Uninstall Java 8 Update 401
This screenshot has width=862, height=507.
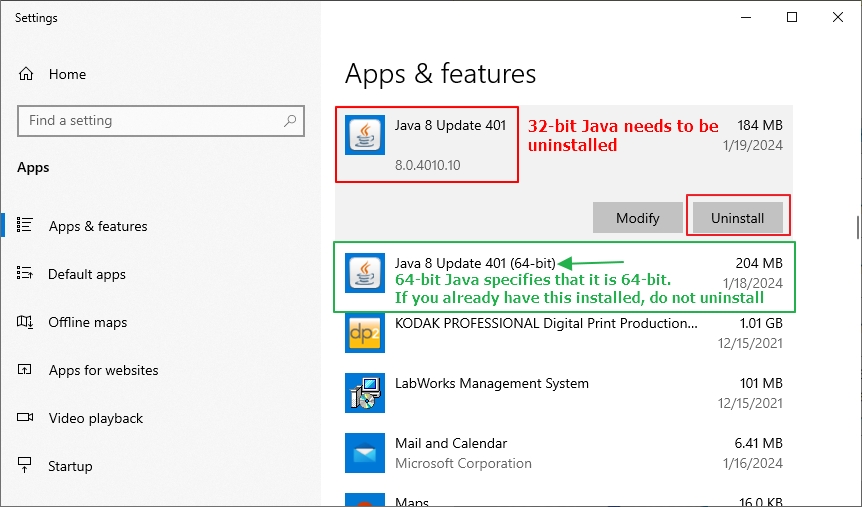point(738,218)
